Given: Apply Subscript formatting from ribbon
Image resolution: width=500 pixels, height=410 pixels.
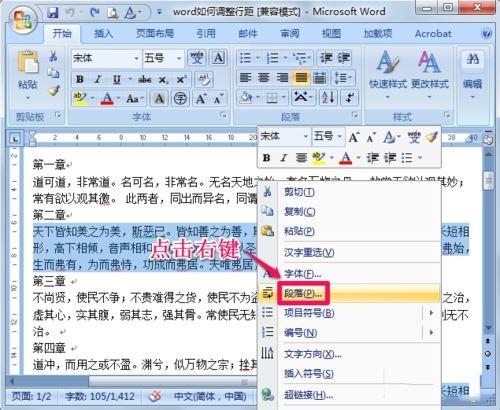Looking at the screenshot, I should [x=163, y=80].
